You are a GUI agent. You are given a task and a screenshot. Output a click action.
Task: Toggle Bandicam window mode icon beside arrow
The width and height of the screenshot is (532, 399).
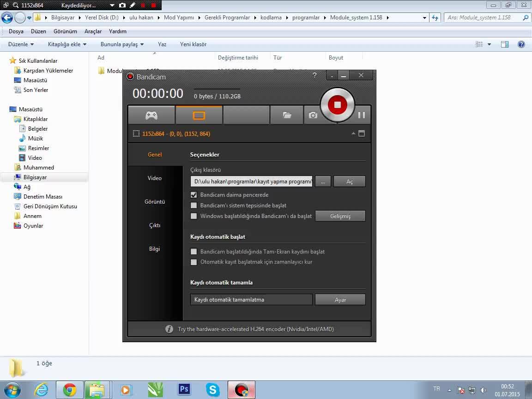pos(362,133)
